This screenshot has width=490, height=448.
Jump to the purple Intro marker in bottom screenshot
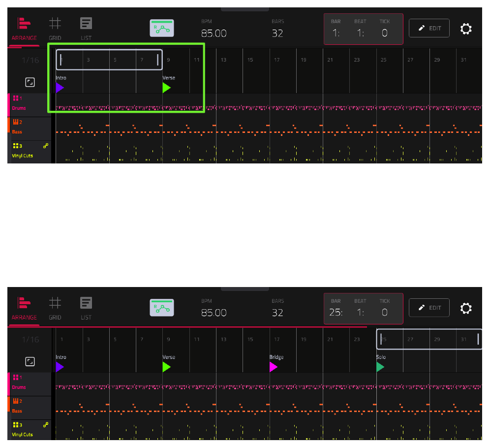coord(60,367)
